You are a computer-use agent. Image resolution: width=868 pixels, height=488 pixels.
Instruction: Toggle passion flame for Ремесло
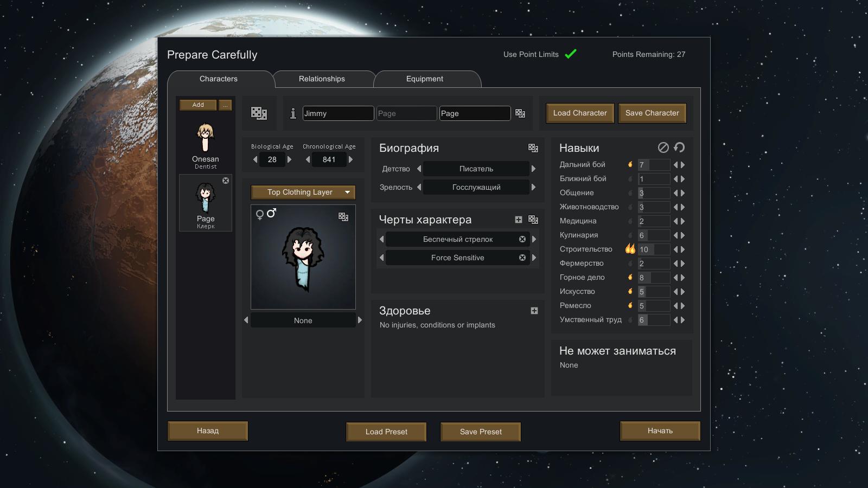pos(630,305)
